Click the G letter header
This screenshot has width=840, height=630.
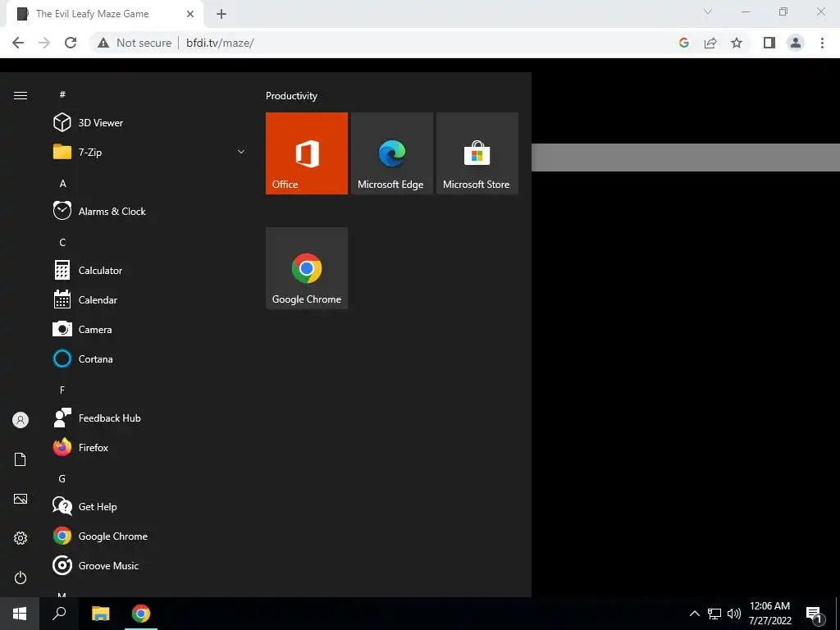62,479
